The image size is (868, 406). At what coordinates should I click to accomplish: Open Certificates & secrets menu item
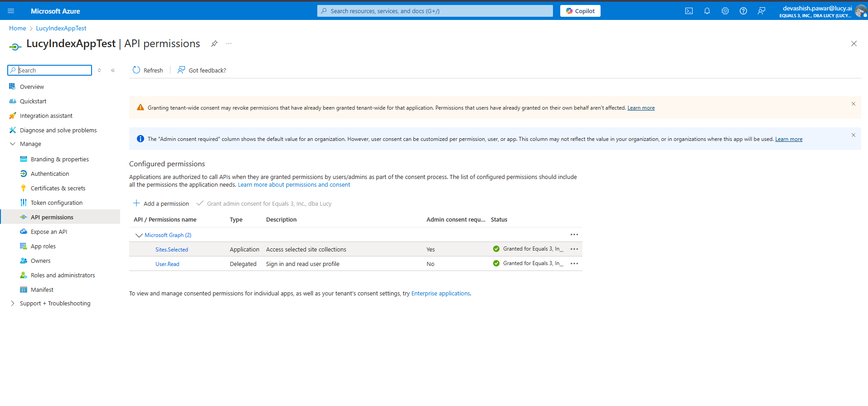tap(58, 188)
